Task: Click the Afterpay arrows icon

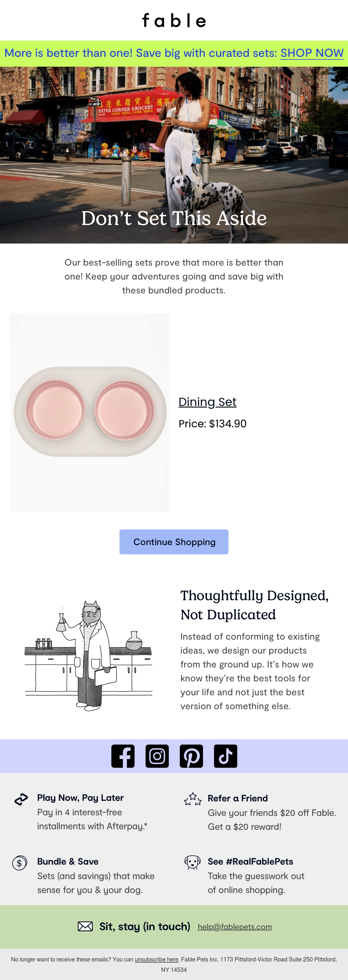Action: click(21, 799)
